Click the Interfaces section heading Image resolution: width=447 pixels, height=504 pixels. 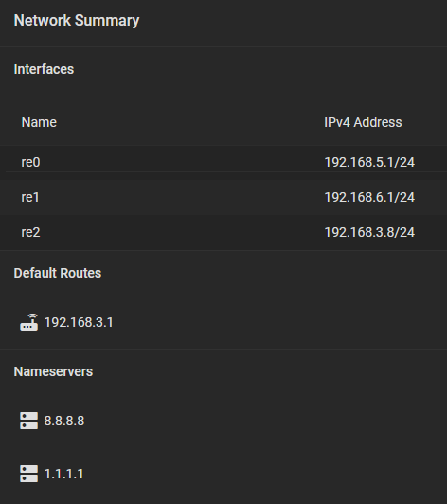[x=44, y=69]
